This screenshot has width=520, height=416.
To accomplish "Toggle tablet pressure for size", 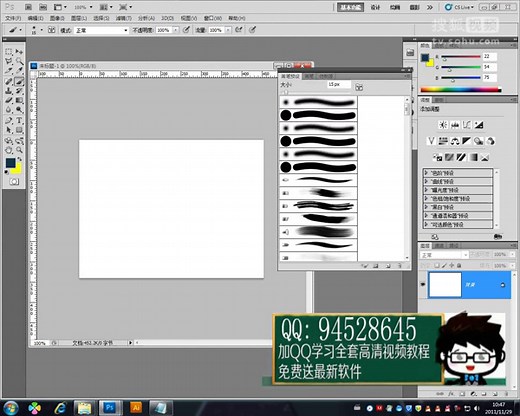I will click(253, 30).
